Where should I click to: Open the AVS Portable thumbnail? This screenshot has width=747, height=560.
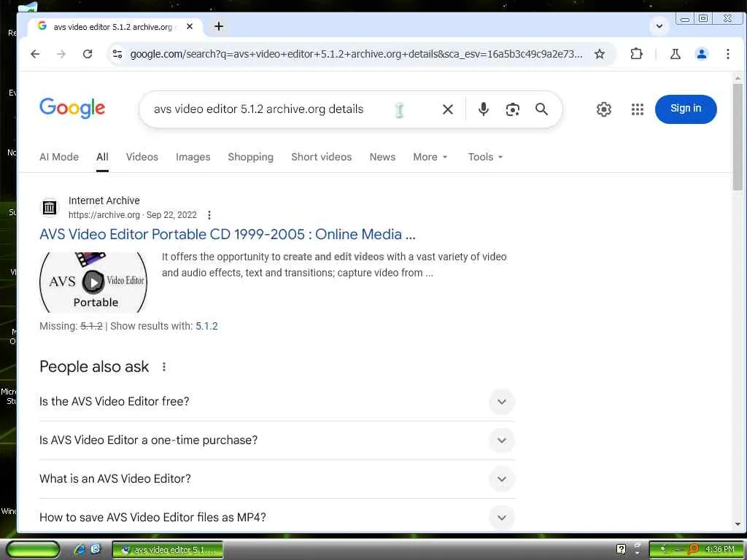93,282
